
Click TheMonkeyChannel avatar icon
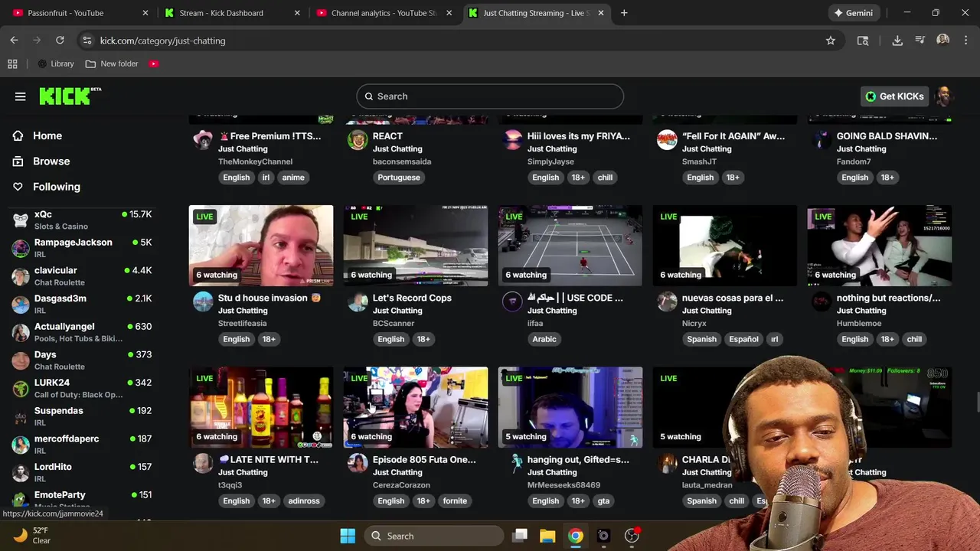(x=203, y=140)
